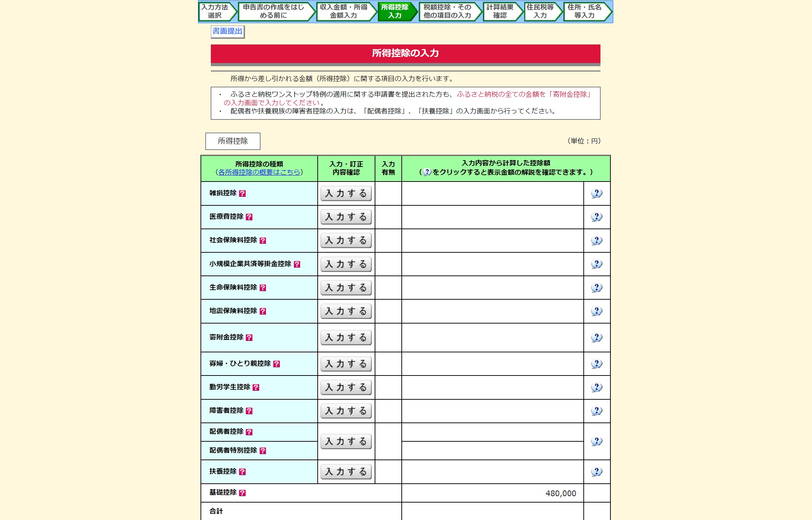Click the 480,000 basic deduction value

point(561,493)
